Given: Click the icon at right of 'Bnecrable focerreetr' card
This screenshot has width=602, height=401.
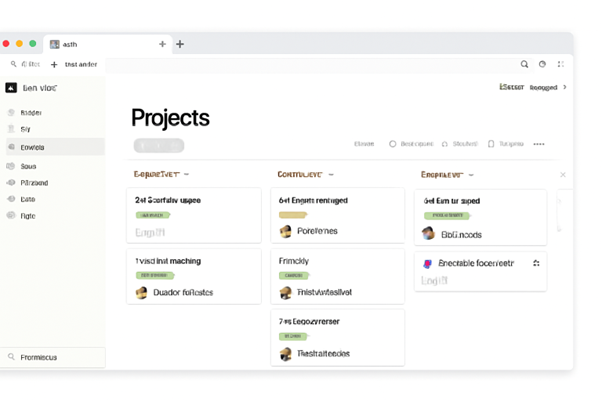Looking at the screenshot, I should [x=536, y=263].
